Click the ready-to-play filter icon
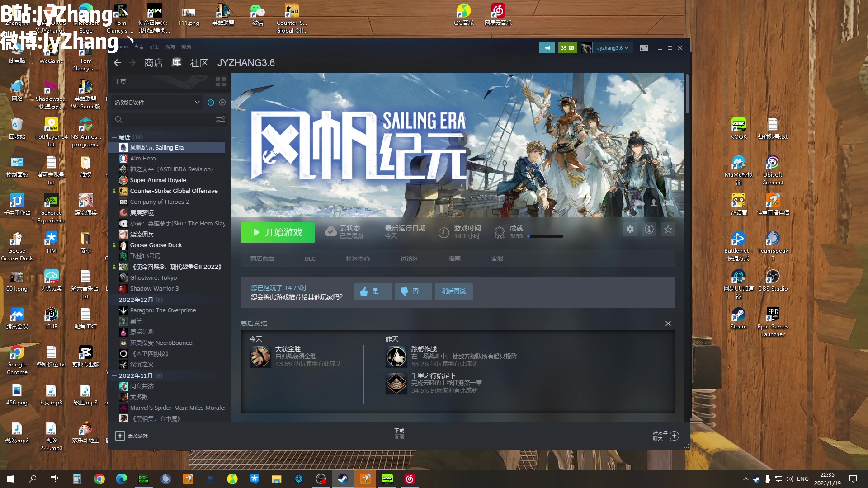868x488 pixels. click(x=222, y=103)
